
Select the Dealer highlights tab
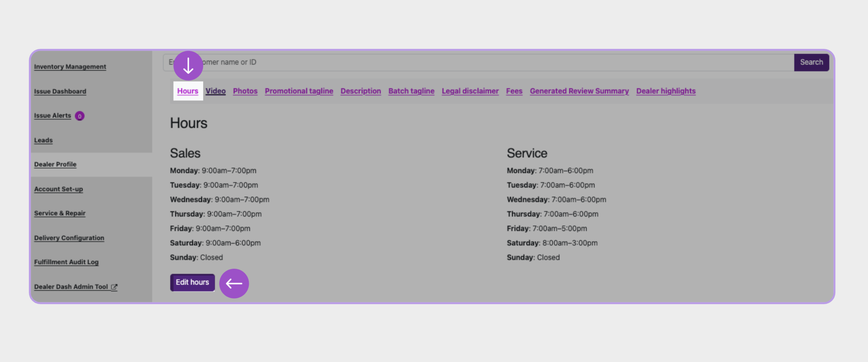point(666,91)
